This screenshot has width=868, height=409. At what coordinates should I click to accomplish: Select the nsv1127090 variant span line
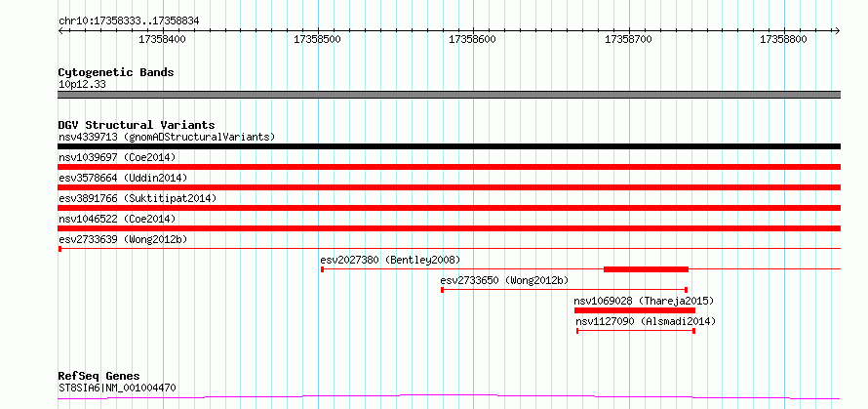(x=636, y=331)
